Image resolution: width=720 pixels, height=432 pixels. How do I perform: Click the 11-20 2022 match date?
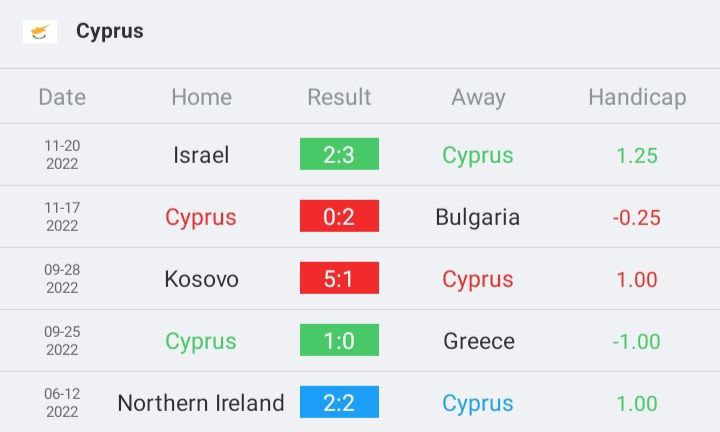62,155
